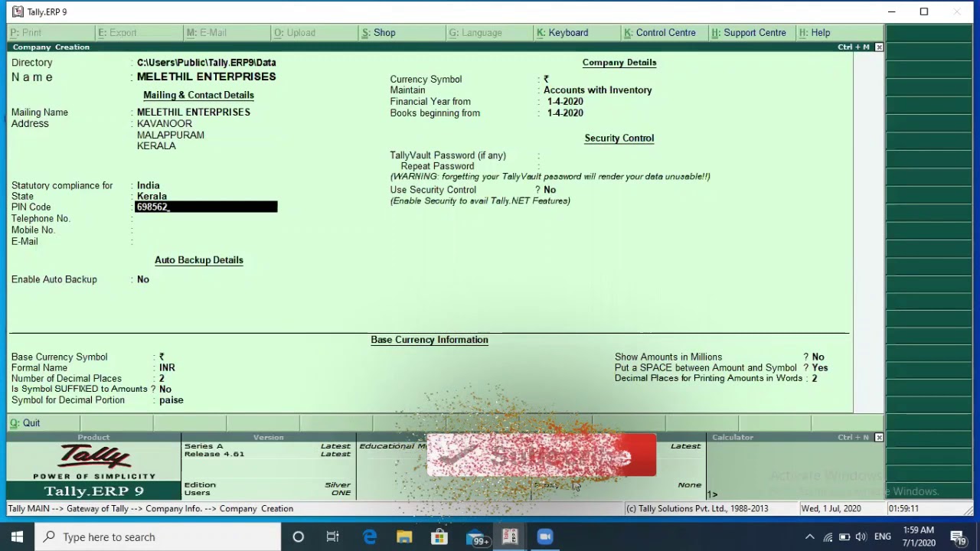Close the Calculator panel with X

[x=879, y=438]
